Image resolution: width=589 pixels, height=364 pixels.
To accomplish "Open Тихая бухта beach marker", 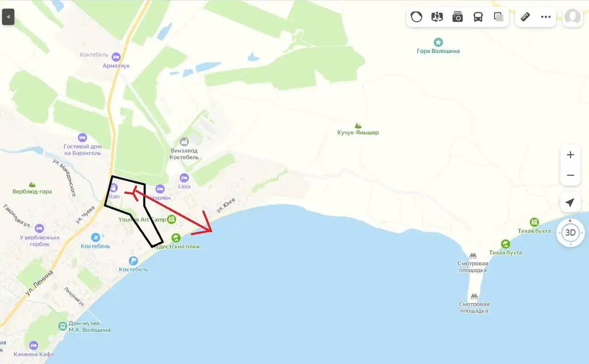I will 505,244.
